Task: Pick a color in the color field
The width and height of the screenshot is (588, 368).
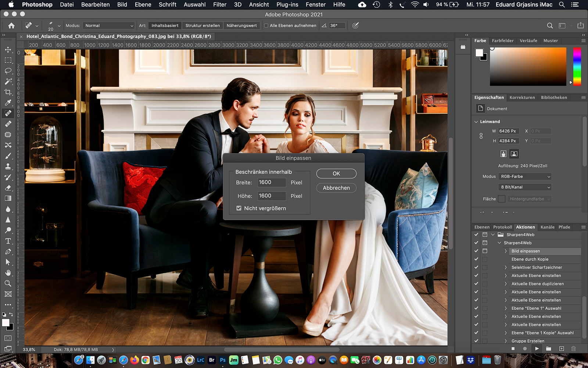Action: pos(528,66)
